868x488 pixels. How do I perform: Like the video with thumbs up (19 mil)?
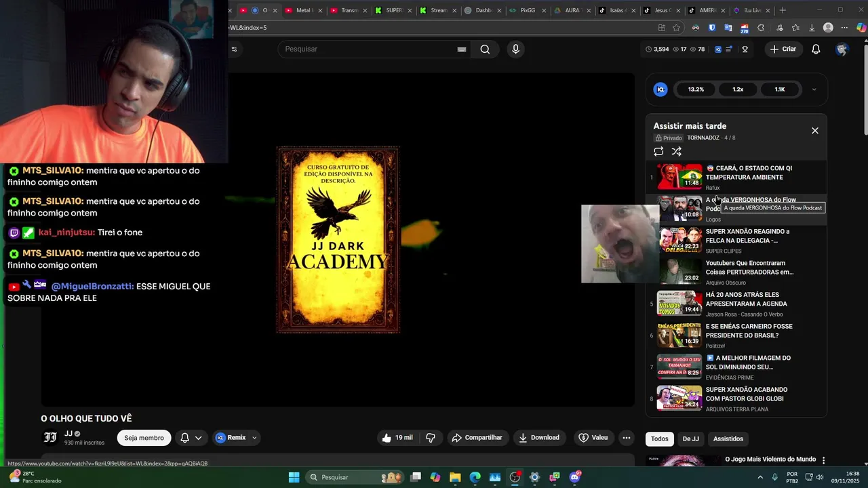click(397, 438)
